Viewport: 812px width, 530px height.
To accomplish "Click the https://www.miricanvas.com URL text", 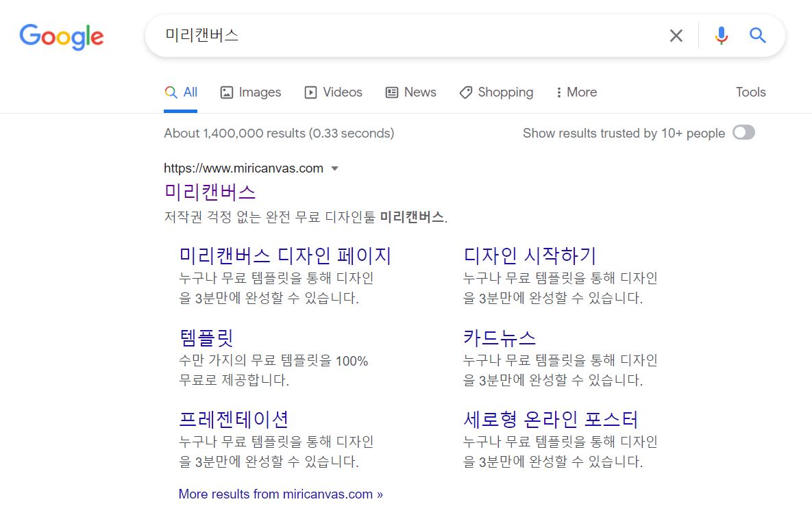I will [243, 168].
